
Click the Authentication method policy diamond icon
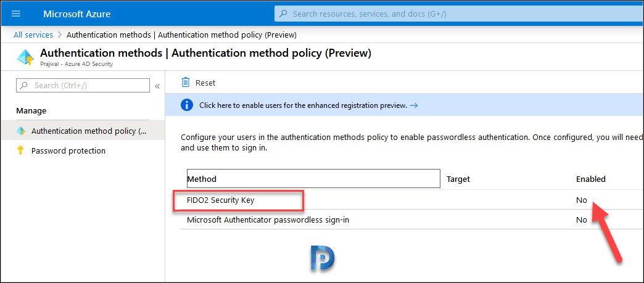point(21,131)
